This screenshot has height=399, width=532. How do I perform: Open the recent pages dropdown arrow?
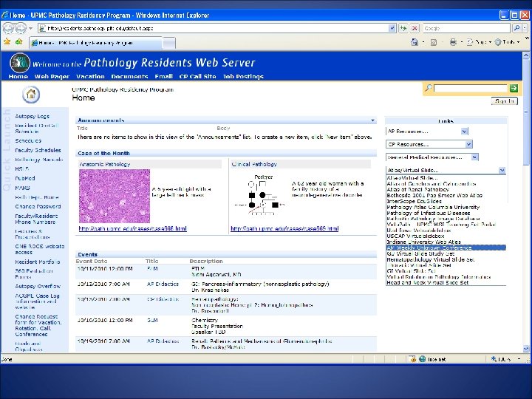tap(30, 28)
